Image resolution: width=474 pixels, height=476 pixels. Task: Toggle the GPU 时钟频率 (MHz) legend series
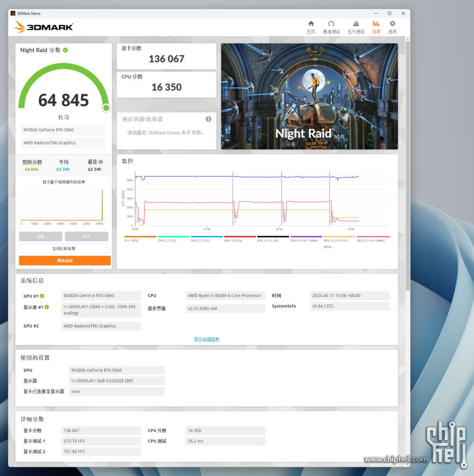[x=373, y=239]
